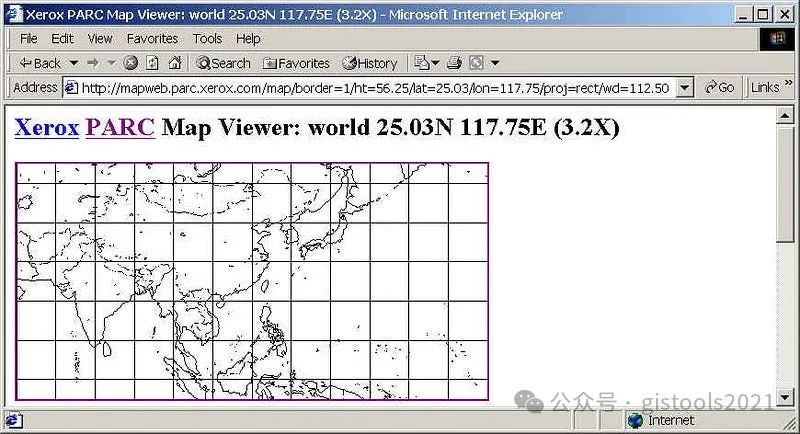Click the address bar URL field
Viewport: 800px width, 434px height.
coord(378,88)
